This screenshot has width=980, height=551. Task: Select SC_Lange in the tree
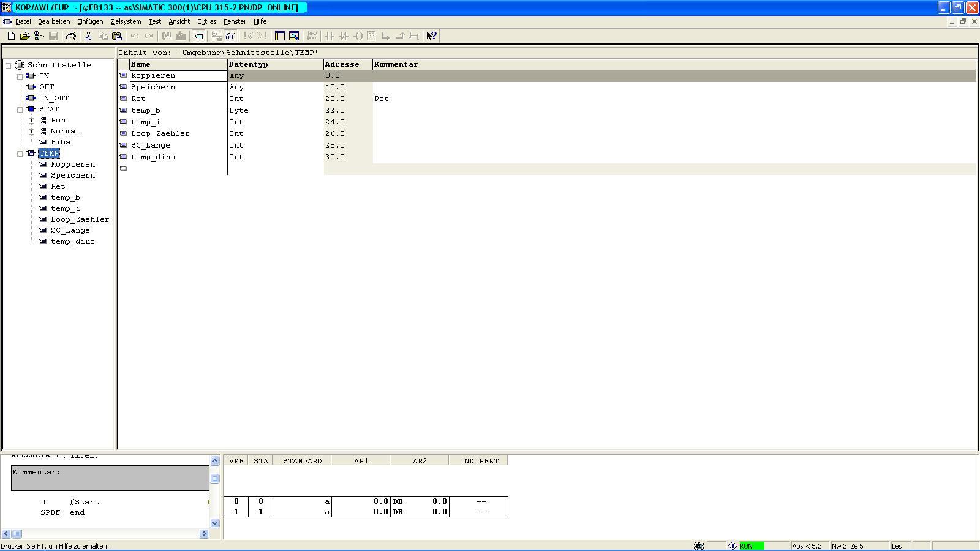pos(70,230)
